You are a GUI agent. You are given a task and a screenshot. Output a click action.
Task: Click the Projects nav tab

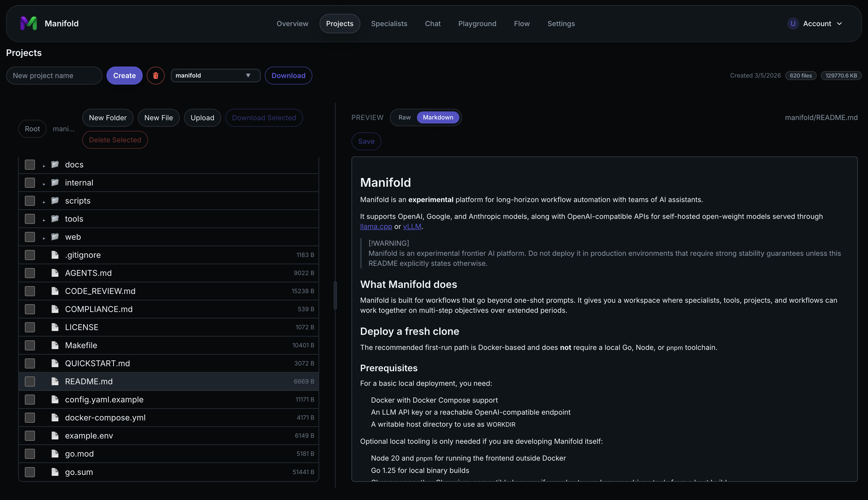[340, 24]
